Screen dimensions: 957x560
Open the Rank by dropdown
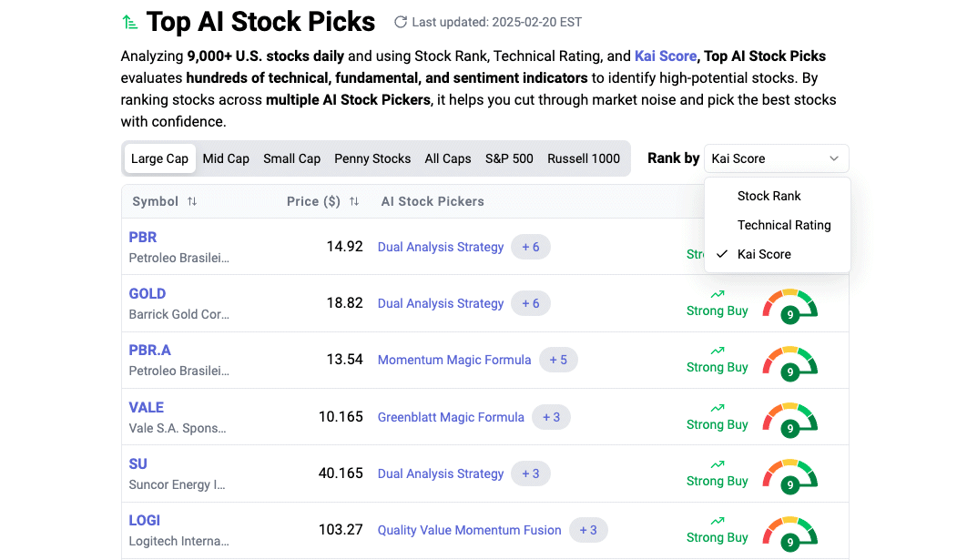pyautogui.click(x=776, y=158)
